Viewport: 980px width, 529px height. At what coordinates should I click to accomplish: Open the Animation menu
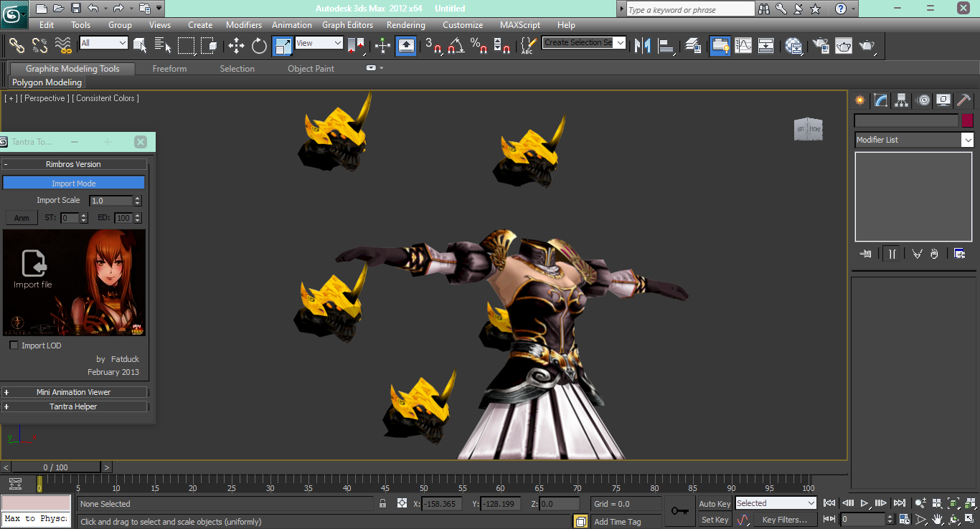pos(292,24)
